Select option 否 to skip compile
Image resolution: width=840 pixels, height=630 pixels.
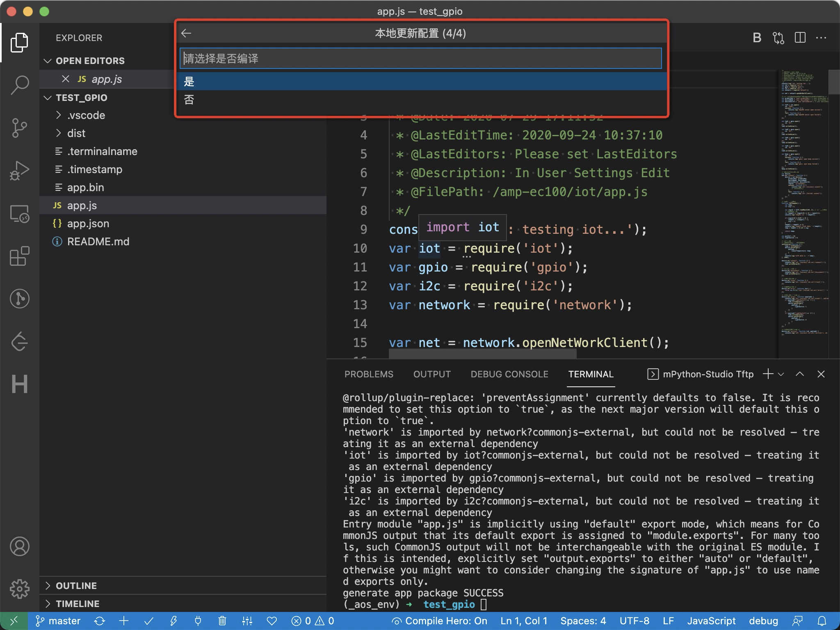421,99
